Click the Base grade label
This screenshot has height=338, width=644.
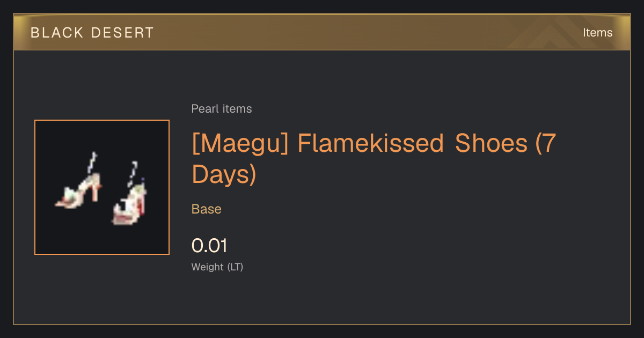(x=207, y=209)
